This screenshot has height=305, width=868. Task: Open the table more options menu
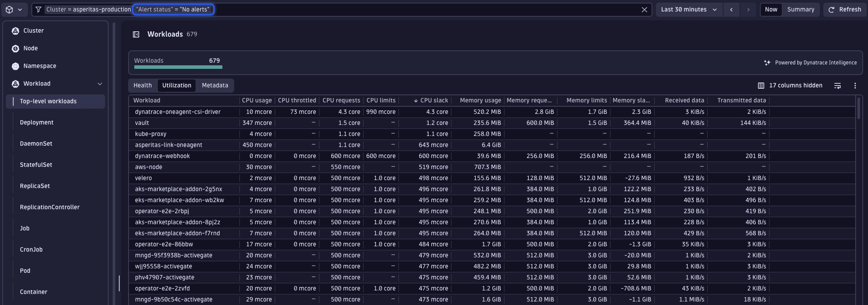(855, 86)
